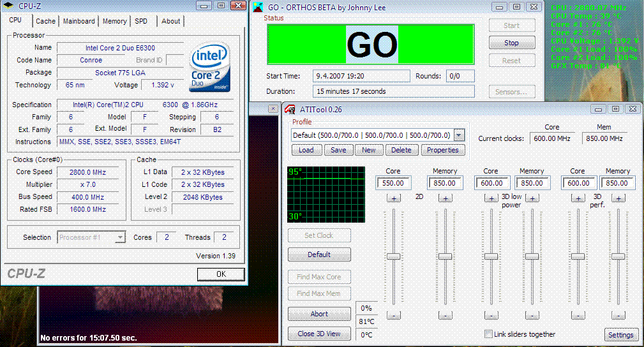The height and width of the screenshot is (347, 644).
Task: Click the ORTHOS Reset button
Action: click(512, 61)
